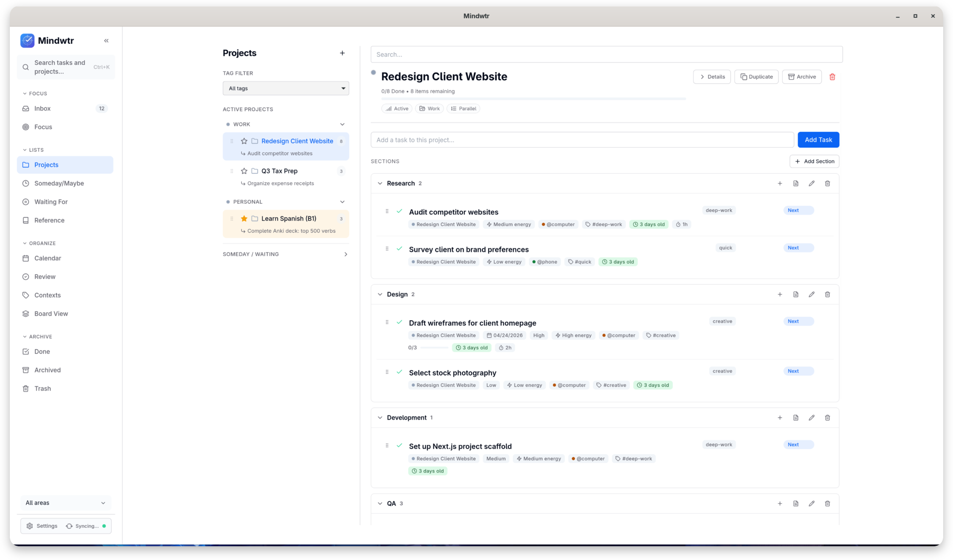The width and height of the screenshot is (953, 560).
Task: Rename Research section with pencil icon
Action: (x=811, y=183)
